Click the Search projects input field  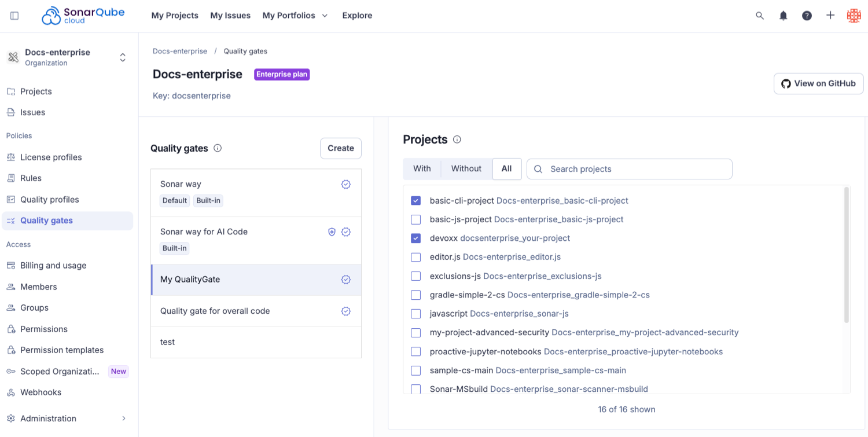(x=630, y=169)
